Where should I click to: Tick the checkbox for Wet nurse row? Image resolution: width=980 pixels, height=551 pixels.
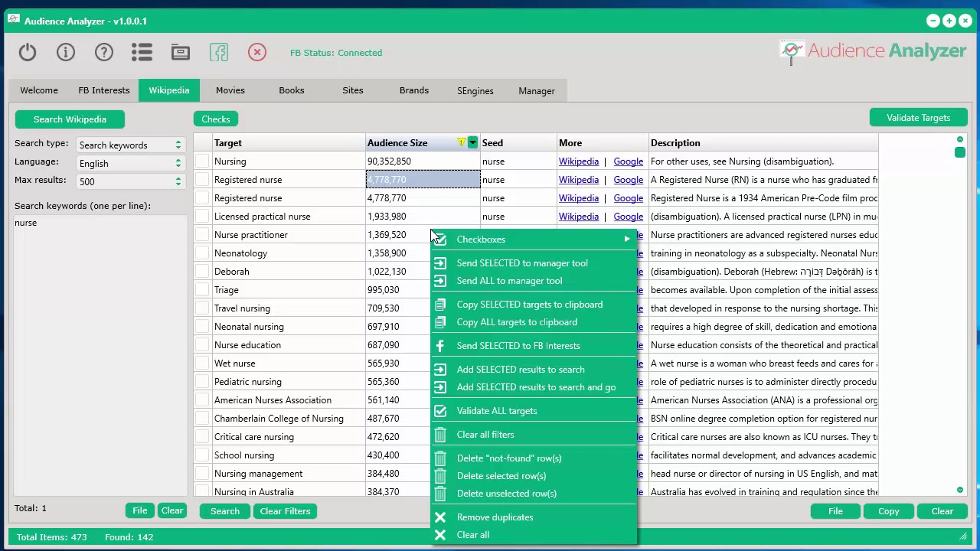[202, 364]
